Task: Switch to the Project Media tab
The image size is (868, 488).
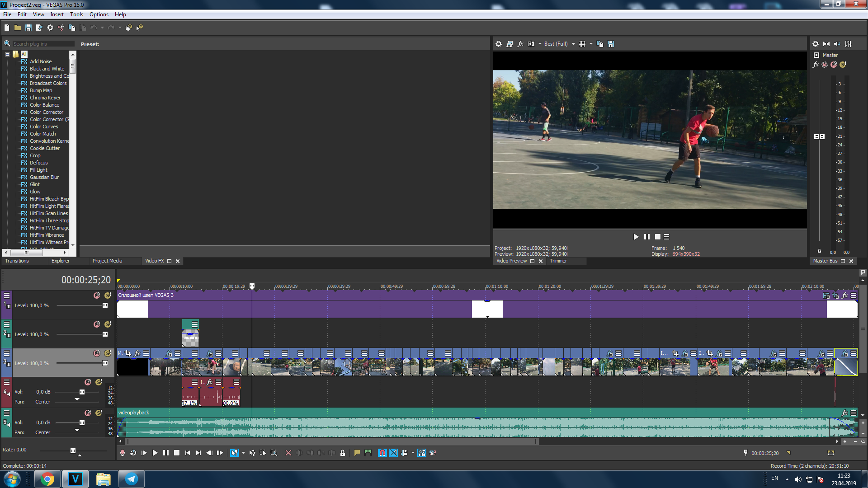Action: coord(107,261)
